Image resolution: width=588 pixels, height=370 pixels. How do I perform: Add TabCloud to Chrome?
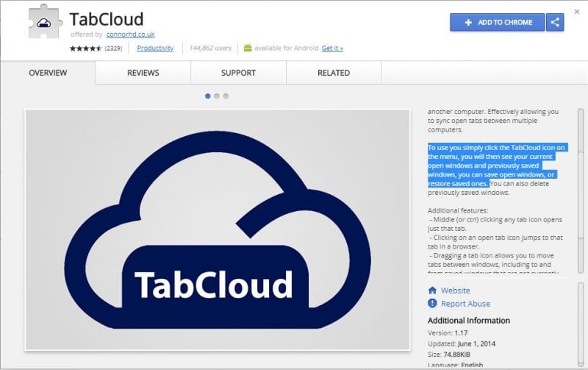tap(498, 22)
